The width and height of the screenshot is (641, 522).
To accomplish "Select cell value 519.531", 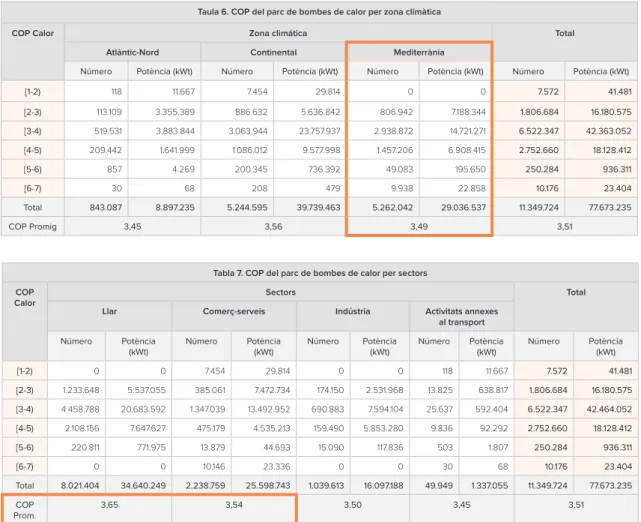I will click(x=108, y=131).
